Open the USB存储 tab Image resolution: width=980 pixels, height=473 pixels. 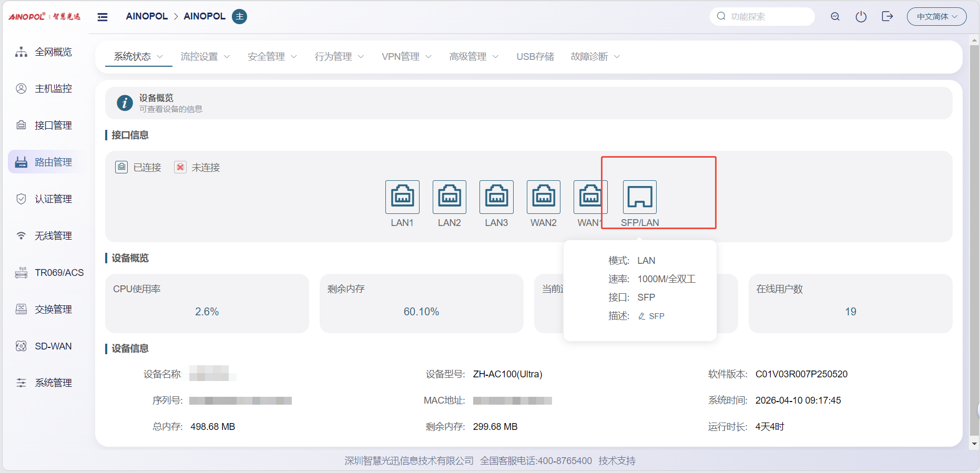535,57
